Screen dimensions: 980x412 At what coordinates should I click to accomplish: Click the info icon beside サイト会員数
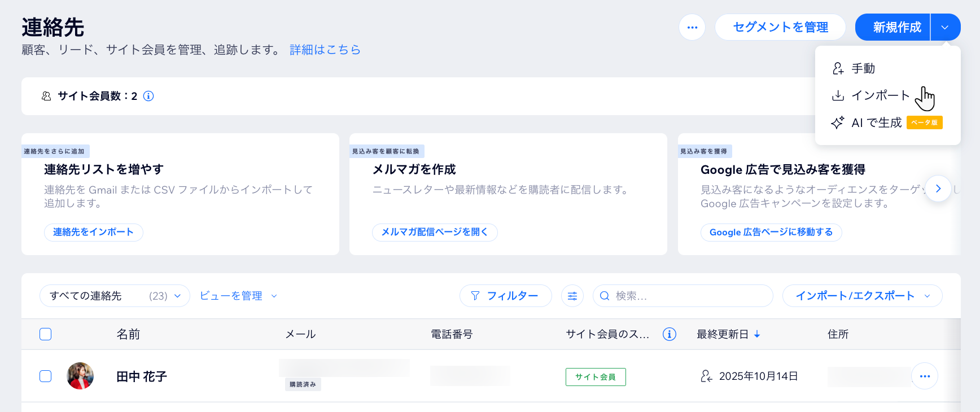(x=148, y=96)
